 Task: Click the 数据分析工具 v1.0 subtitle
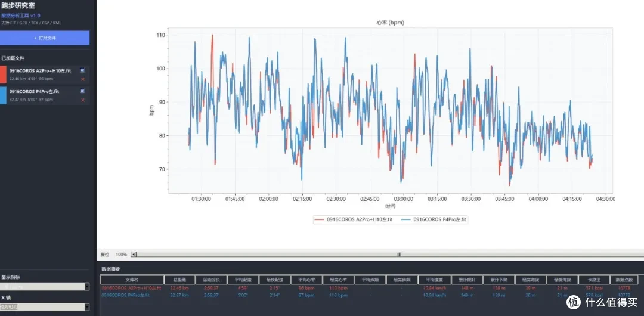[20, 16]
